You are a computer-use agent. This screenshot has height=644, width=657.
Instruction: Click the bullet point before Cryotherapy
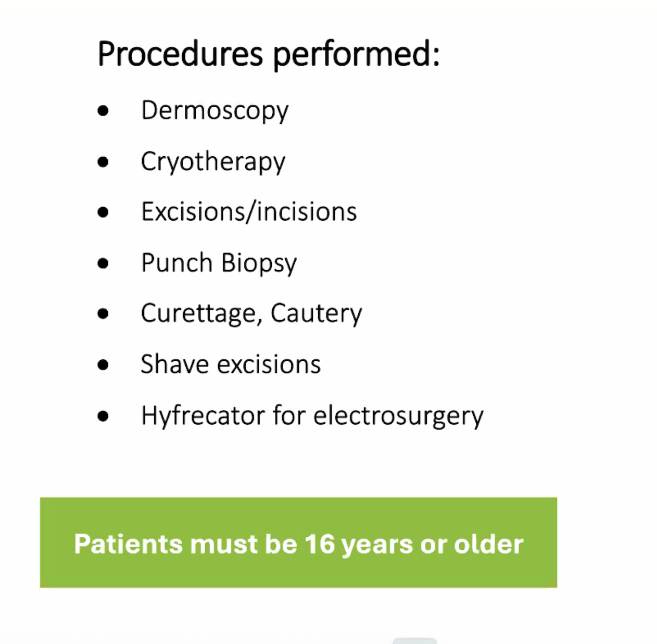(x=103, y=161)
